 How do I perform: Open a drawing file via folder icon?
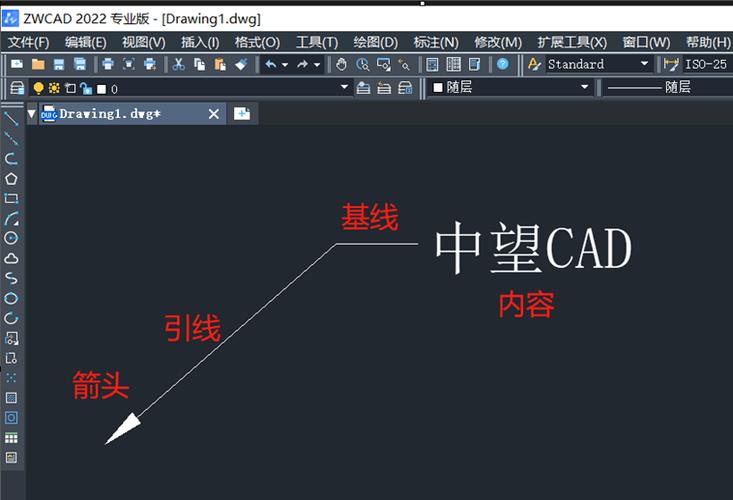pos(38,64)
